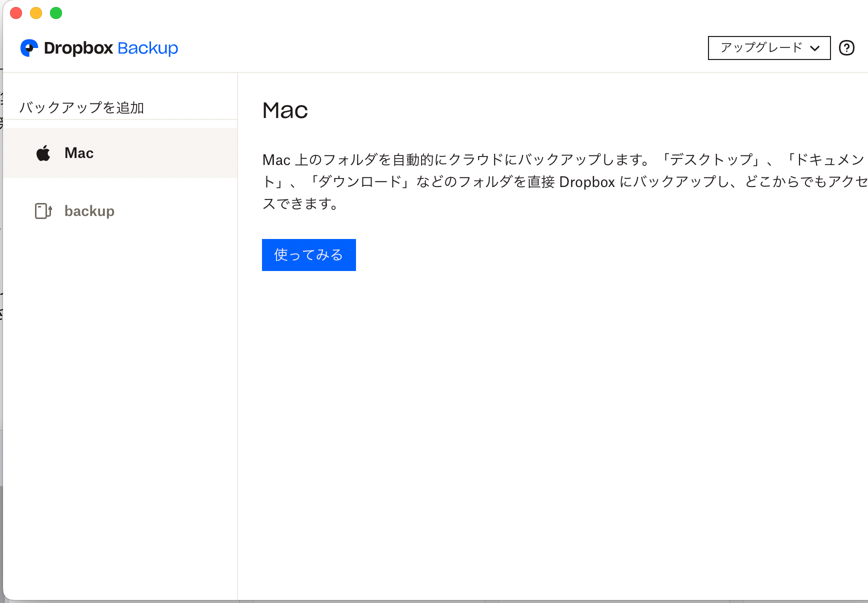Click empty header space left of アップグレード
Image resolution: width=868 pixels, height=603 pixels.
coord(450,48)
